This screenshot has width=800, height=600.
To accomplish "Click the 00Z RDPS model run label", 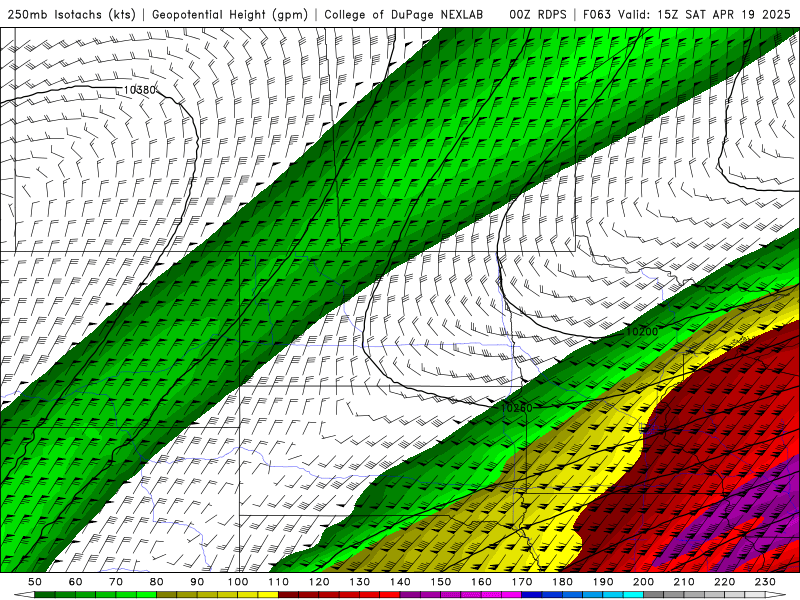I will (x=538, y=14).
